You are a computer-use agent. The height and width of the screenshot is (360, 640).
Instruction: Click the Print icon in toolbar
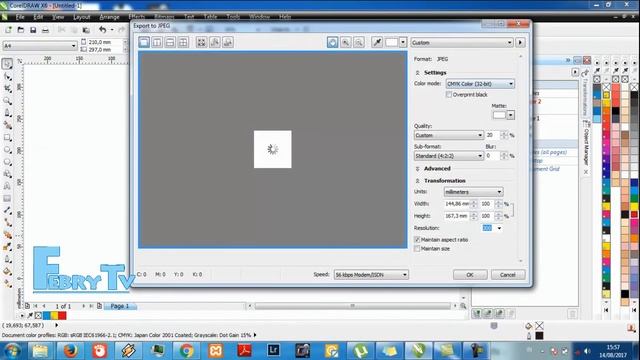[45, 30]
